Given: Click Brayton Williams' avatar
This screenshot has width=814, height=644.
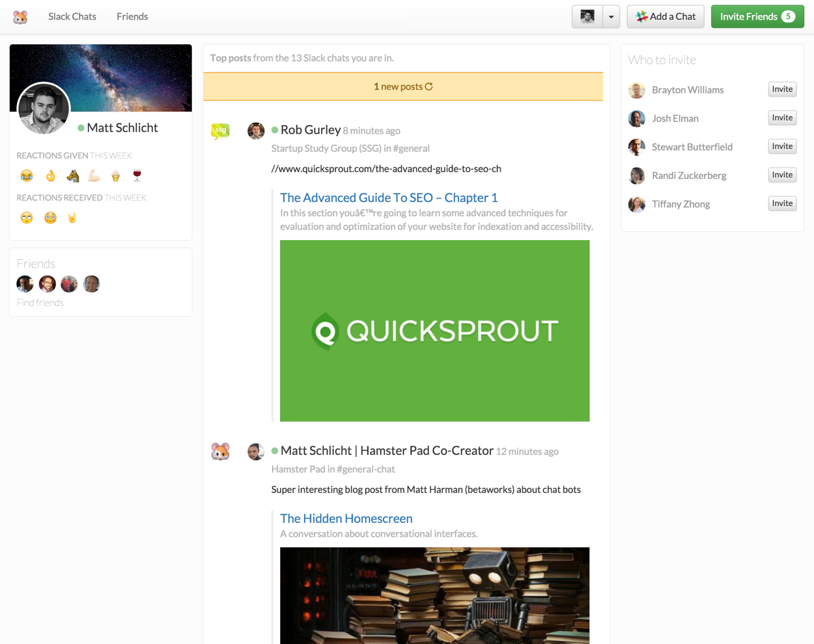Looking at the screenshot, I should click(x=637, y=90).
